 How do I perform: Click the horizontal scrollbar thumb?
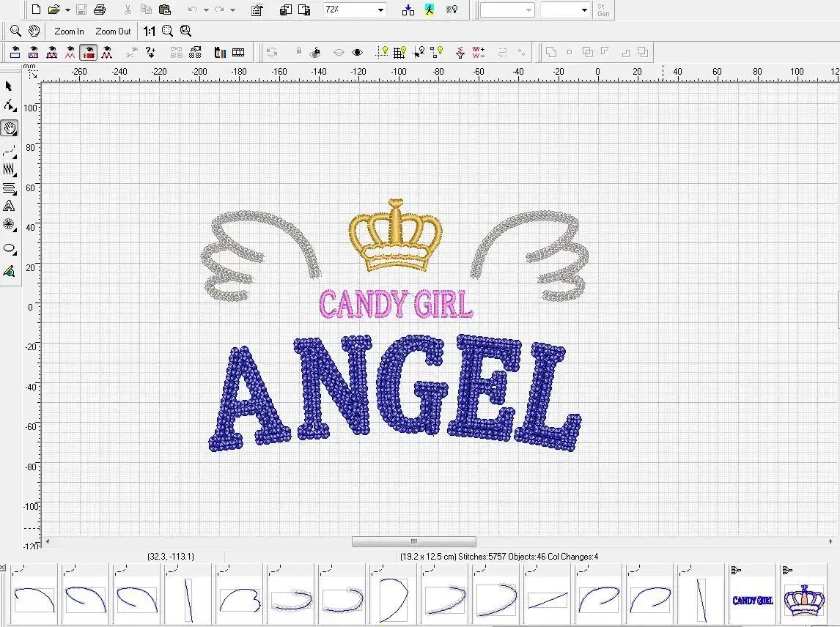(413, 542)
